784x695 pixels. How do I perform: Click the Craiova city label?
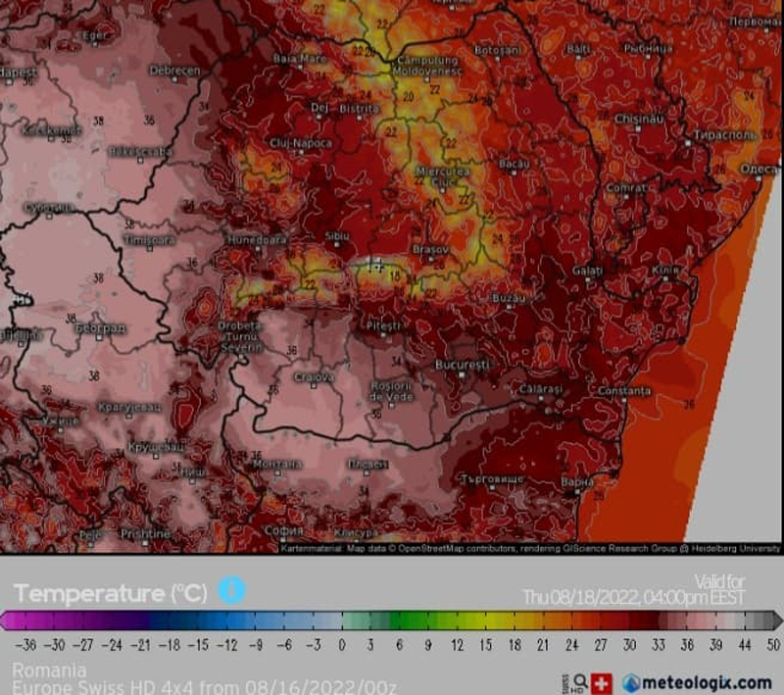pyautogui.click(x=314, y=376)
